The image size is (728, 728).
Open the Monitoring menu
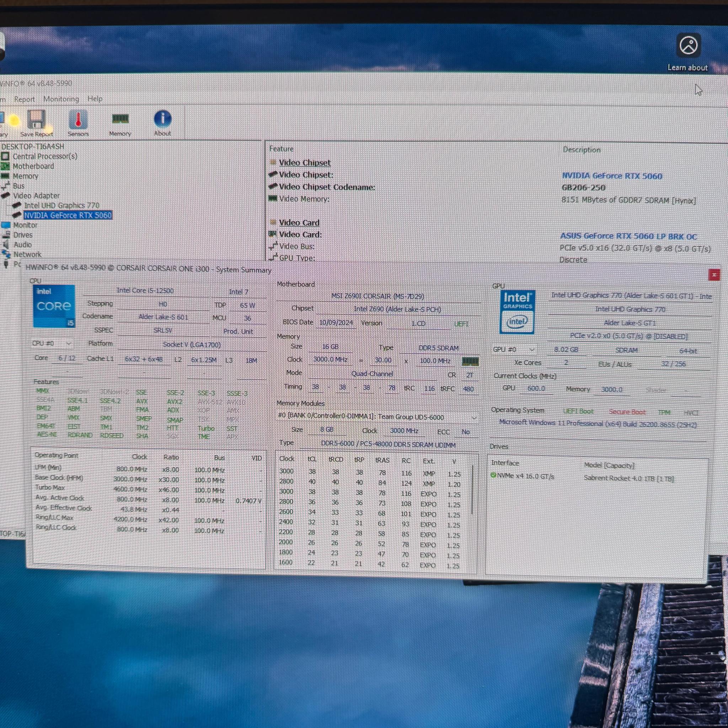(61, 99)
